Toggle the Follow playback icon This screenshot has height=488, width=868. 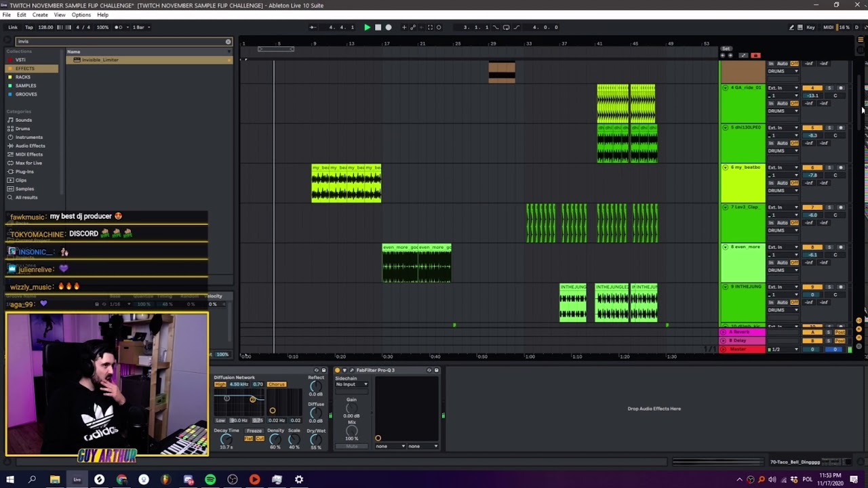pyautogui.click(x=312, y=27)
